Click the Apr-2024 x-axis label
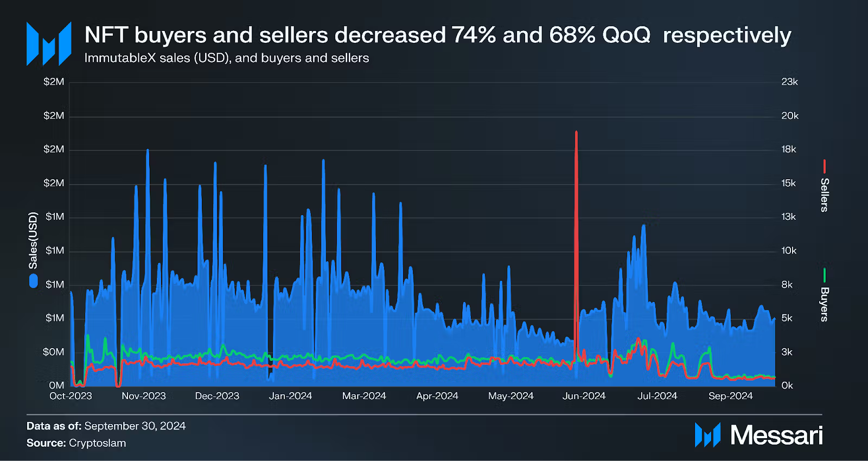Viewport: 868px width, 461px height. 437,396
